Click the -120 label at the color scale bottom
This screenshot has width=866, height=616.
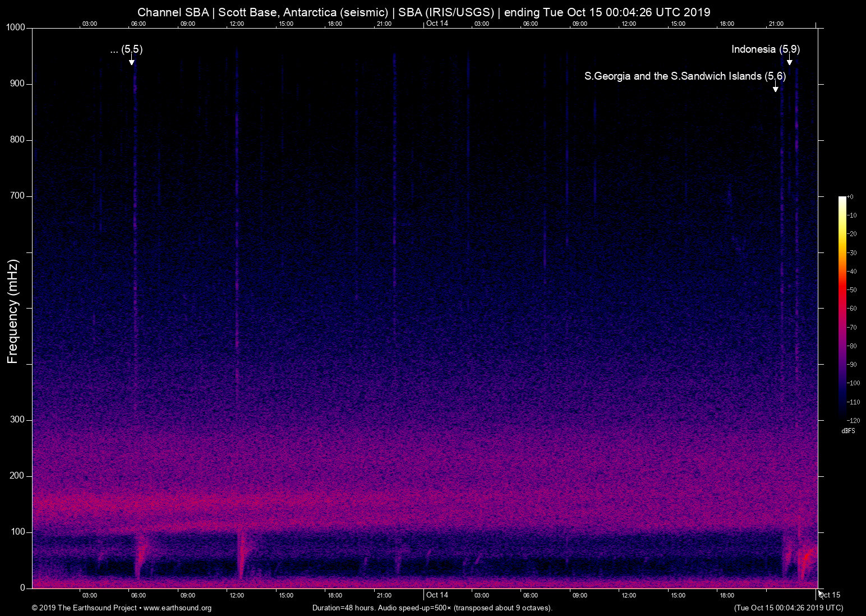pyautogui.click(x=853, y=420)
